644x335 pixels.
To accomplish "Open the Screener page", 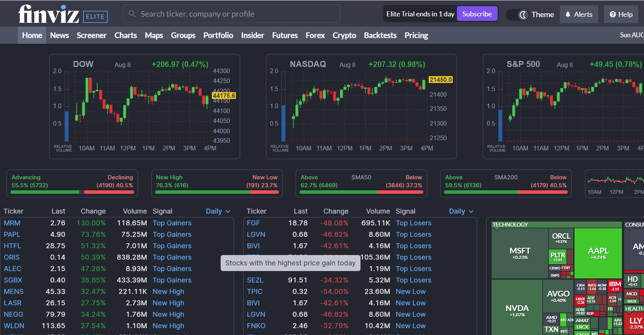I will [x=91, y=35].
